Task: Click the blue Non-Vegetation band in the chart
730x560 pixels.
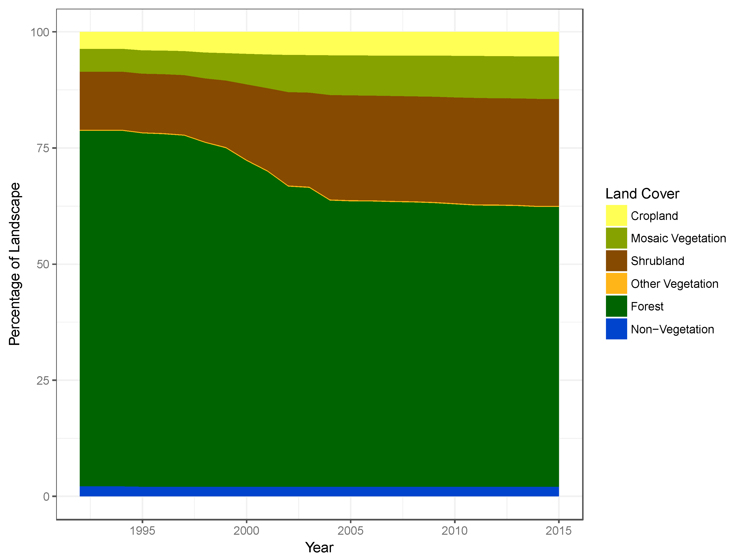Action: pos(319,492)
